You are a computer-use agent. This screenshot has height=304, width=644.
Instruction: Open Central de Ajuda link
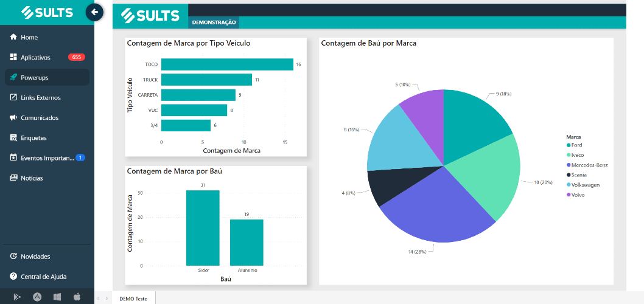pyautogui.click(x=47, y=276)
